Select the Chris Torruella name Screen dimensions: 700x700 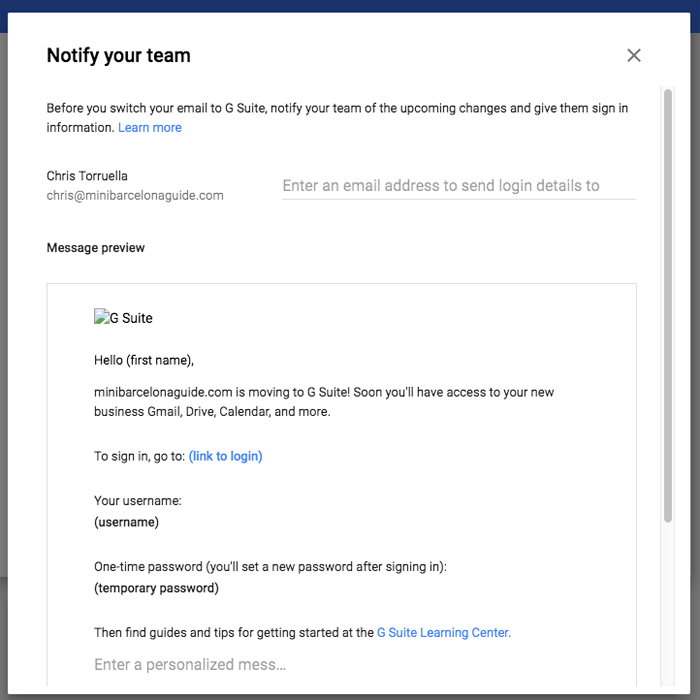pos(87,176)
